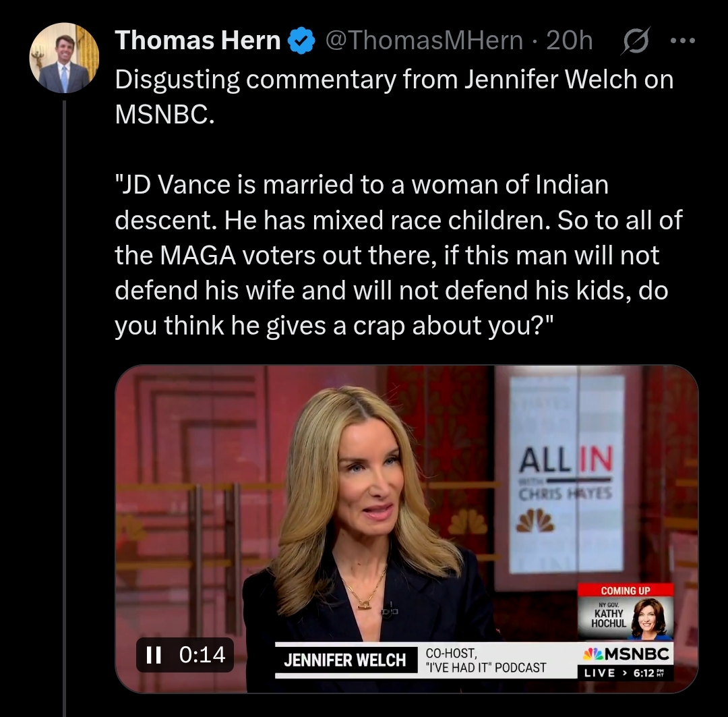Click the 0:14 video time indicator

[202, 655]
